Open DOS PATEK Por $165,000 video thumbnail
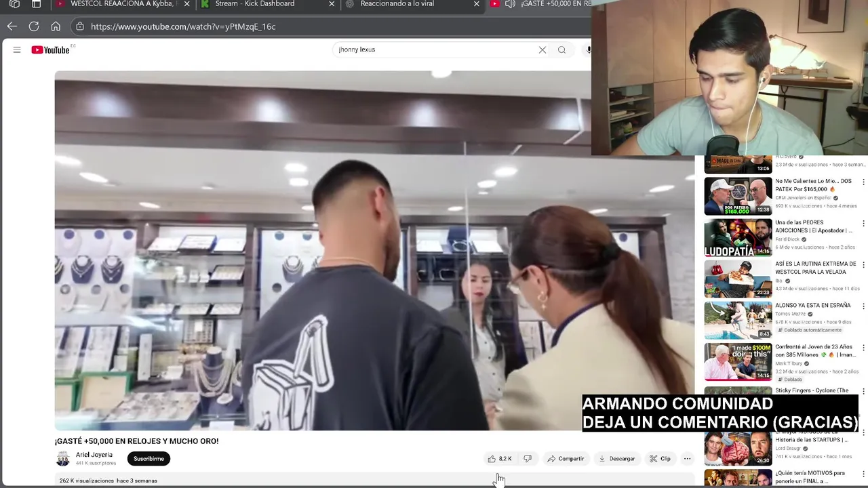This screenshot has width=868, height=488. coord(738,196)
